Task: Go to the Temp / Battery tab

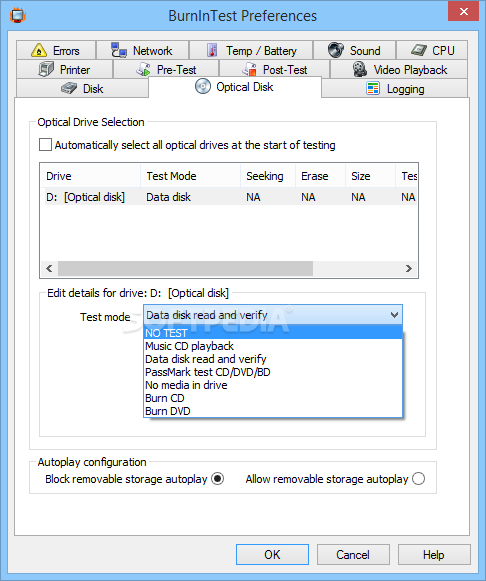Action: (x=251, y=50)
